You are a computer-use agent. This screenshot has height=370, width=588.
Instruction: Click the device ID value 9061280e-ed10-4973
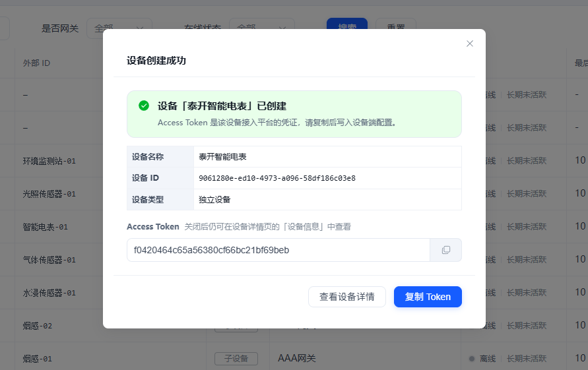[277, 178]
